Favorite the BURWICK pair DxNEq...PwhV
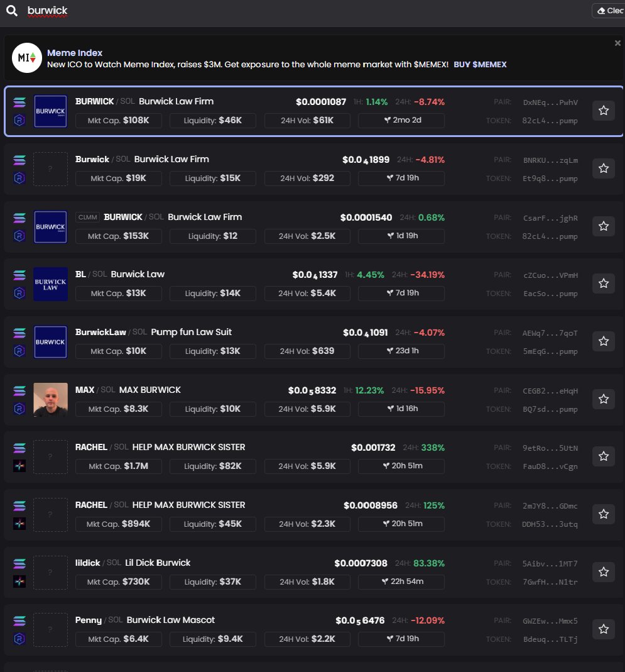 pos(604,111)
